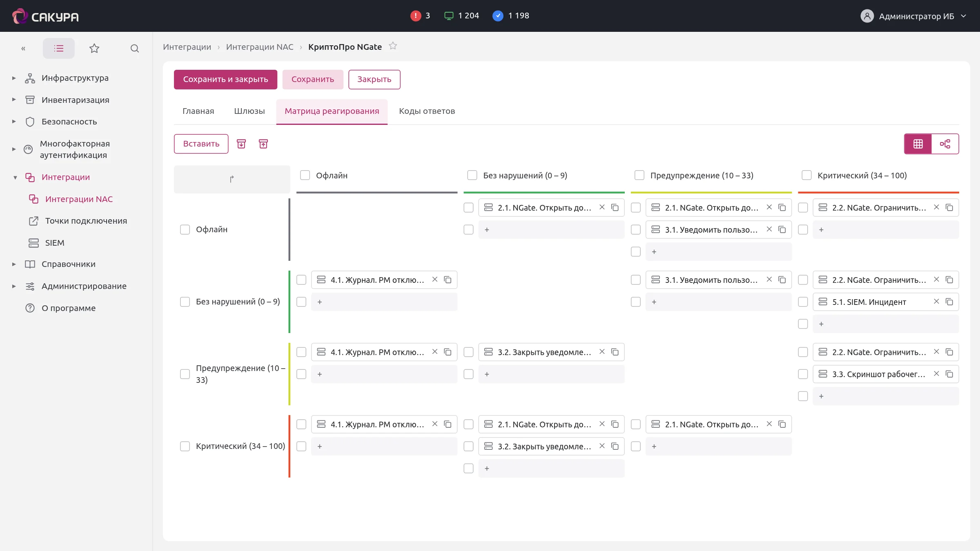
Task: Click the blue checkmark status counter
Action: click(498, 16)
